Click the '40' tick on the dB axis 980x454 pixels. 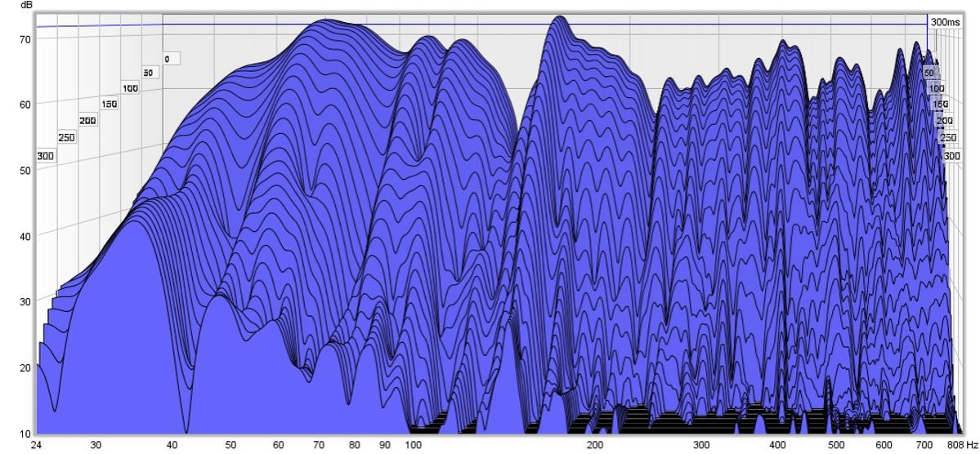tap(25, 236)
